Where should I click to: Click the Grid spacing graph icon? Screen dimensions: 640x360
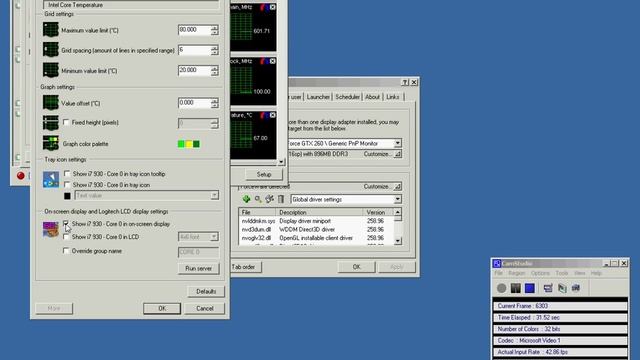point(51,50)
